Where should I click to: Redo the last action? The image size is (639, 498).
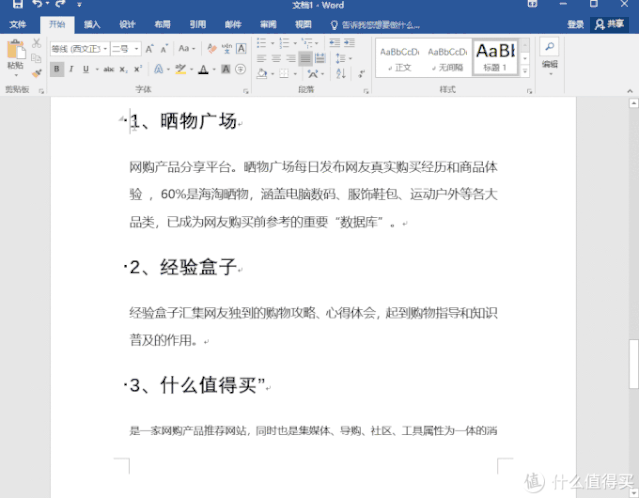[x=60, y=4]
